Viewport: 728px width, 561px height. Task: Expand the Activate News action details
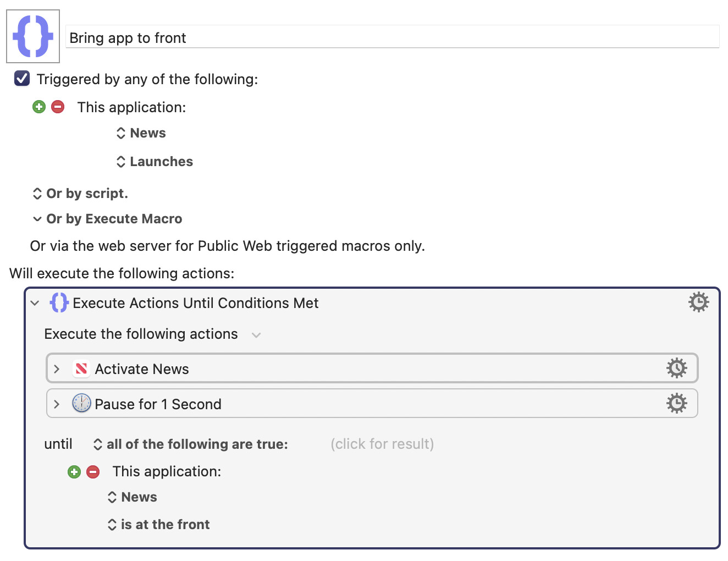tap(57, 369)
